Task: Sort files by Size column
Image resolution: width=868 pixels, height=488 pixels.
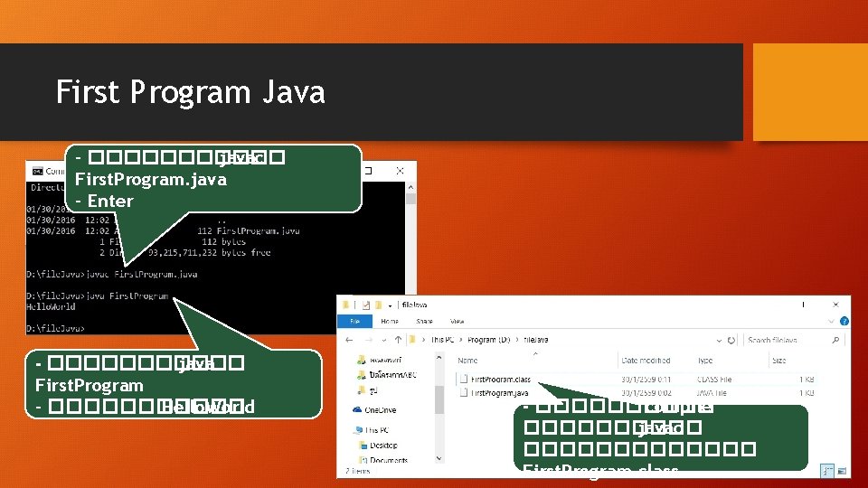Action: [778, 361]
